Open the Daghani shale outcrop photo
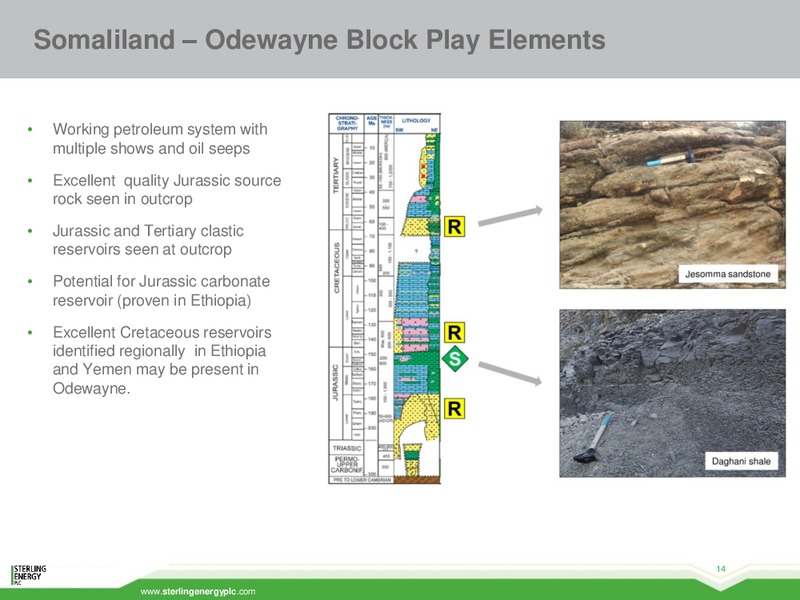Viewport: 800px width, 600px height. [x=672, y=393]
